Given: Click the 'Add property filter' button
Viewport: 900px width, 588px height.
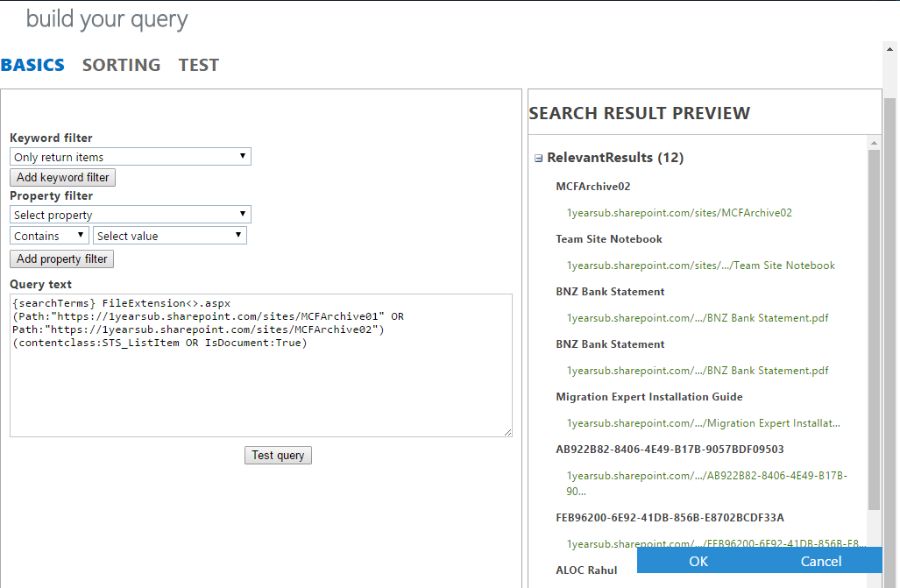Looking at the screenshot, I should coord(60,259).
